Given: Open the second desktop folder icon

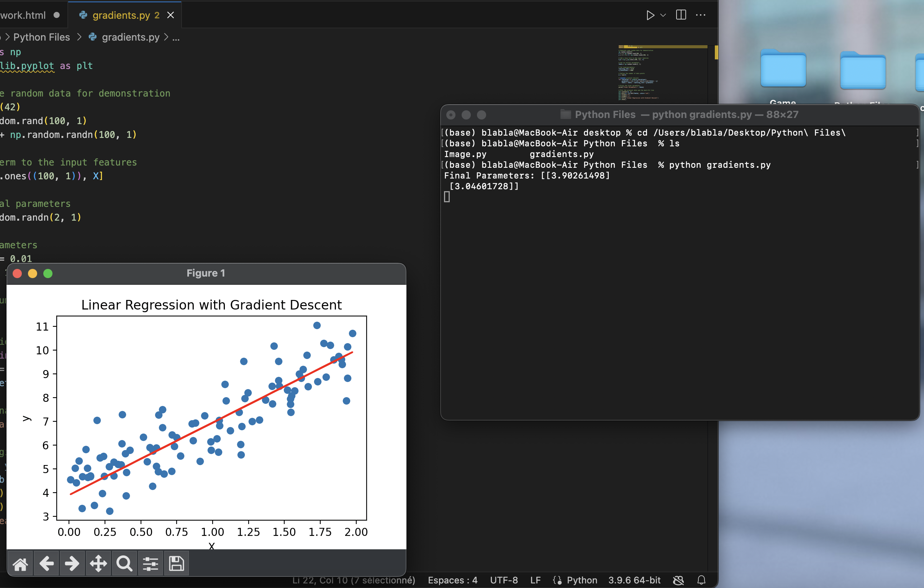Looking at the screenshot, I should [x=863, y=70].
